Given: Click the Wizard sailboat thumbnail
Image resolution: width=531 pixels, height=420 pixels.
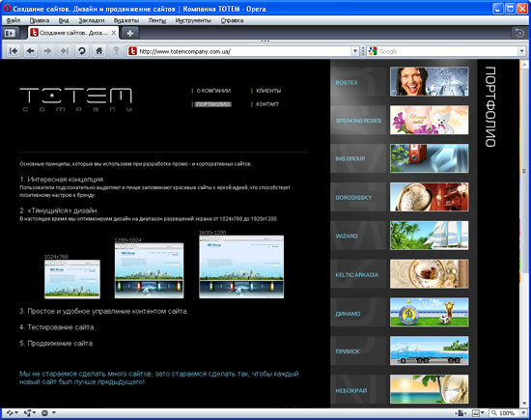Looking at the screenshot, I should 429,236.
